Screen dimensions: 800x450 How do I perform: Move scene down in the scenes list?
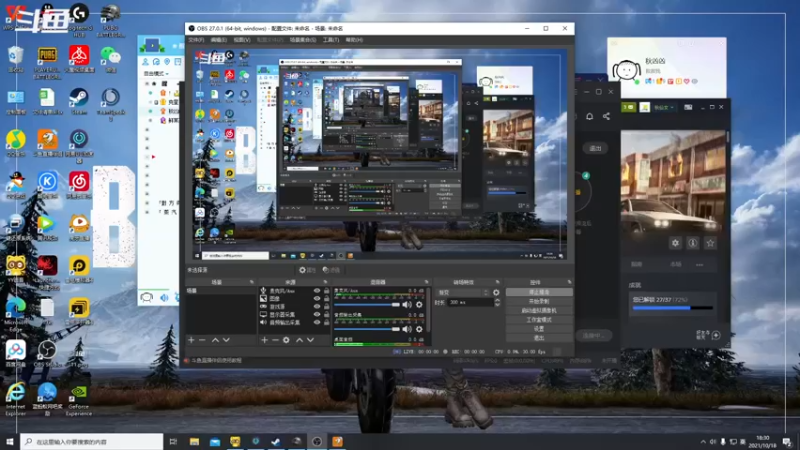point(226,340)
